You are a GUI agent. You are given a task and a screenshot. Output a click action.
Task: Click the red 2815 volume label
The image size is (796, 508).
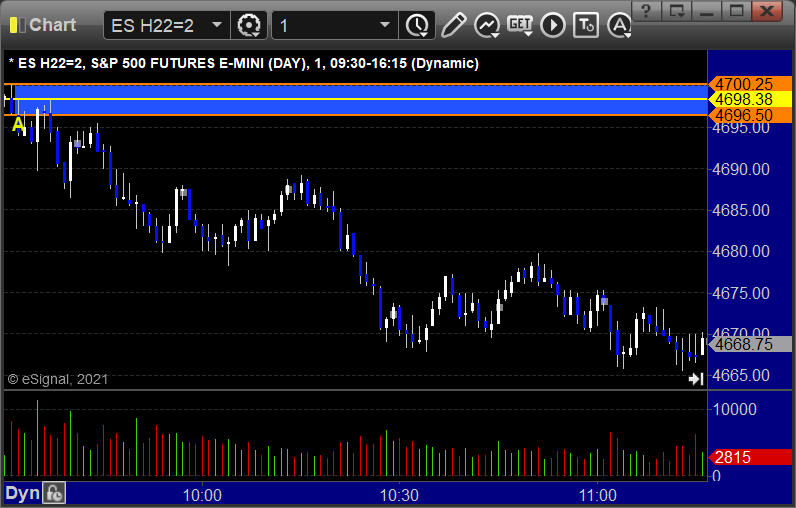tap(750, 457)
